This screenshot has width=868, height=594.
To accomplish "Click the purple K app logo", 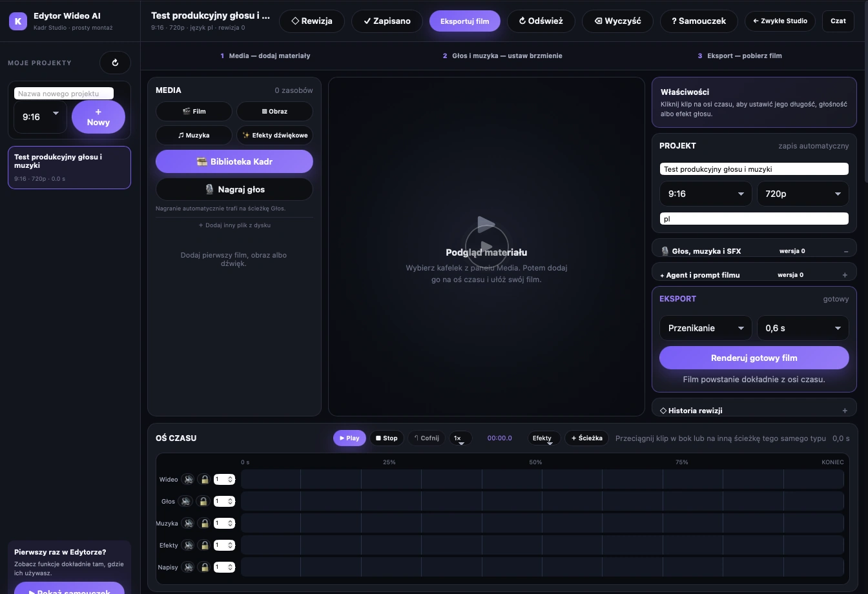I will tap(18, 21).
